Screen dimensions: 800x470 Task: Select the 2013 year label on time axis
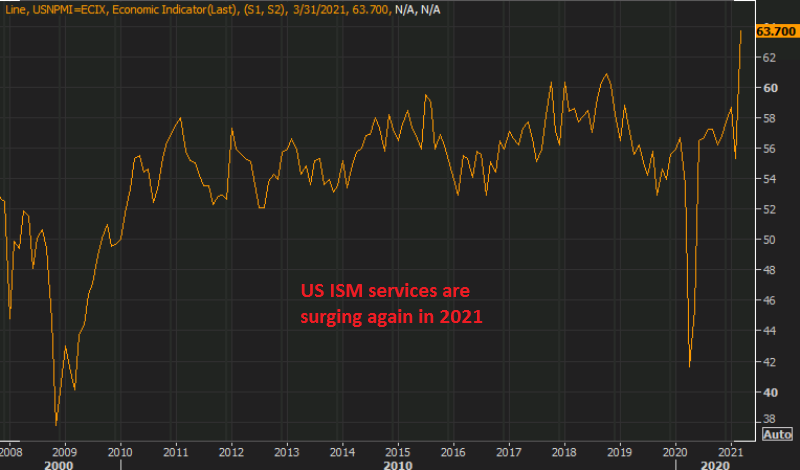tap(287, 452)
